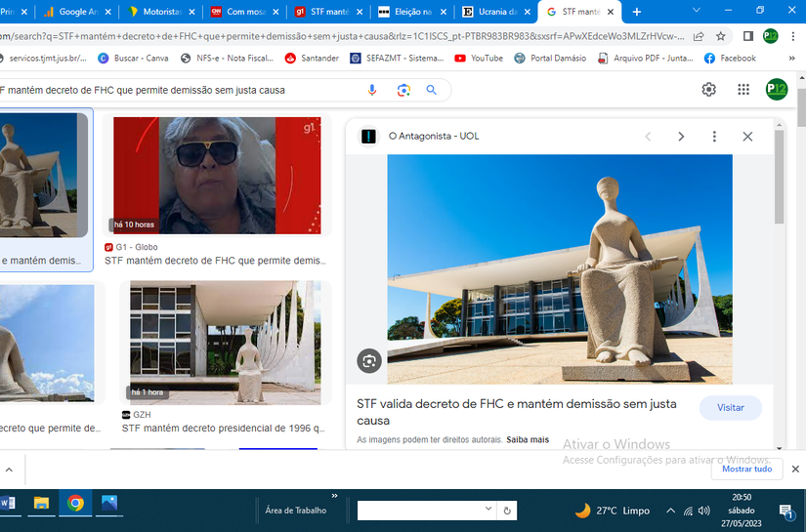This screenshot has height=532, width=806.
Task: Close the Motoristas tab
Action: coord(191,12)
